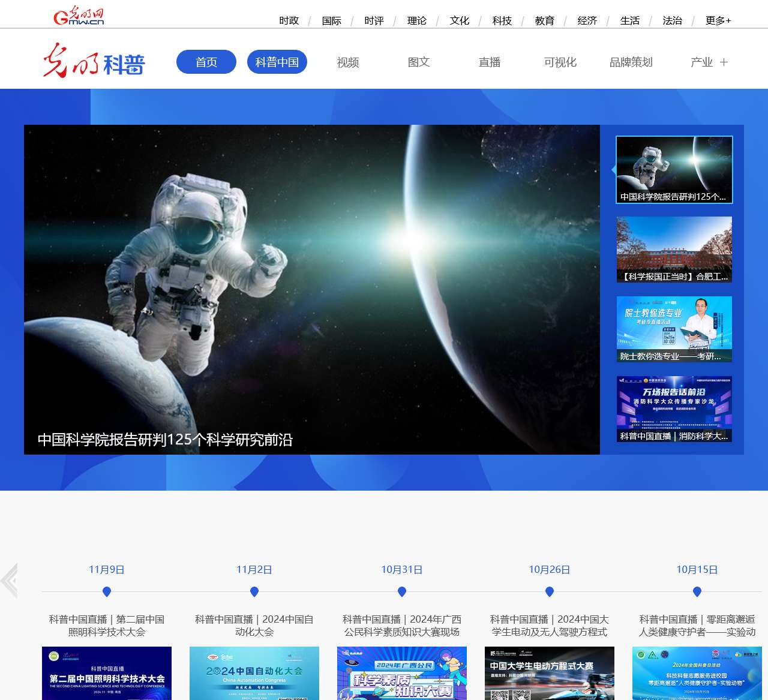
Task: Click the timeline marker under 10月31日
Action: click(402, 592)
